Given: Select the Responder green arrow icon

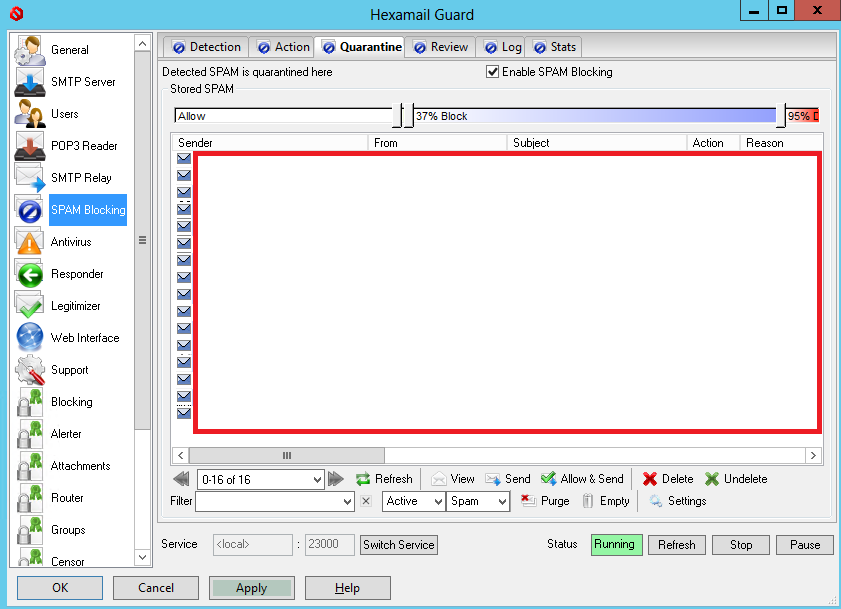Looking at the screenshot, I should [x=29, y=274].
